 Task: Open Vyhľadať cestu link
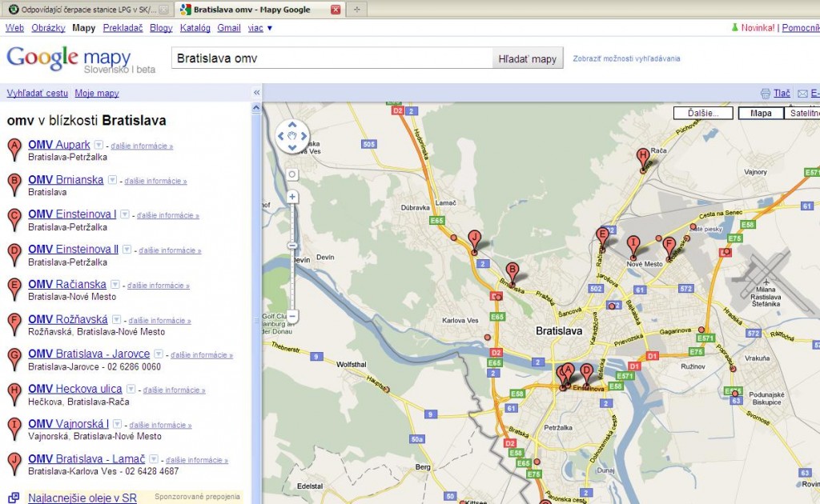pos(37,93)
